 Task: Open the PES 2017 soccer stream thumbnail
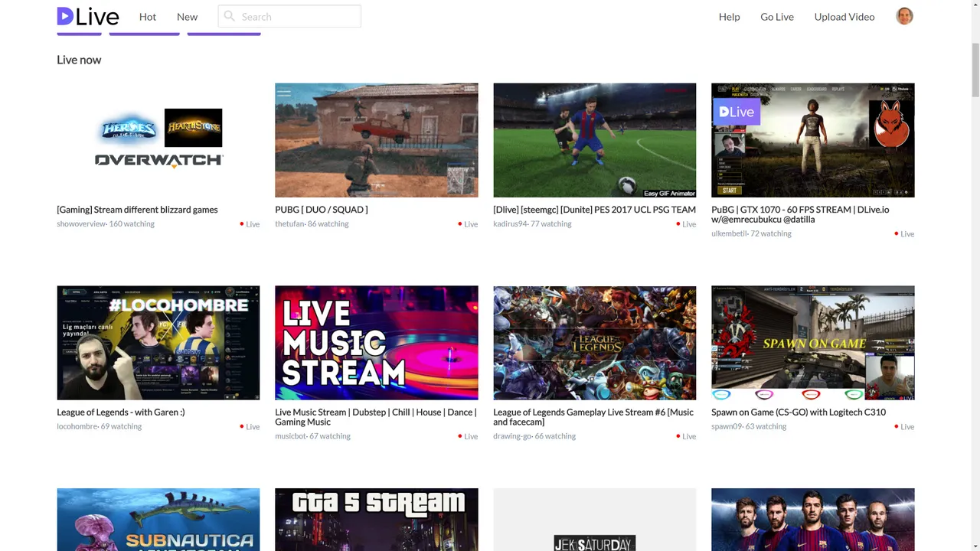coord(595,140)
